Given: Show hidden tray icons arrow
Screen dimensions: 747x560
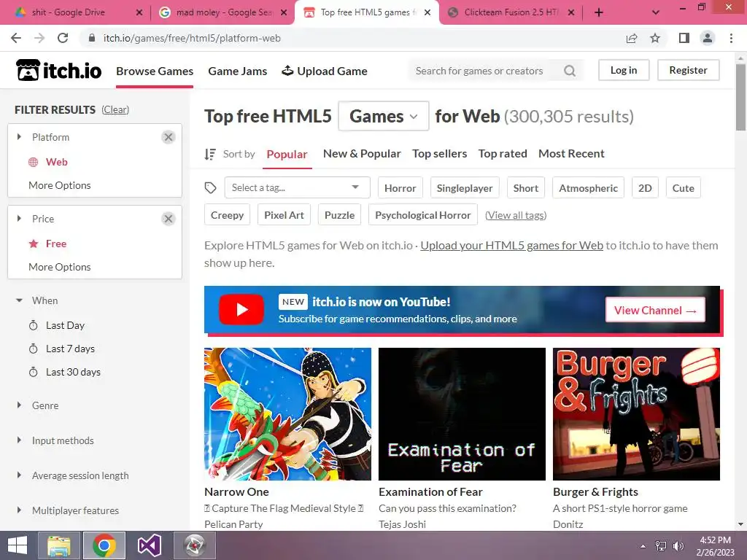Looking at the screenshot, I should [643, 546].
